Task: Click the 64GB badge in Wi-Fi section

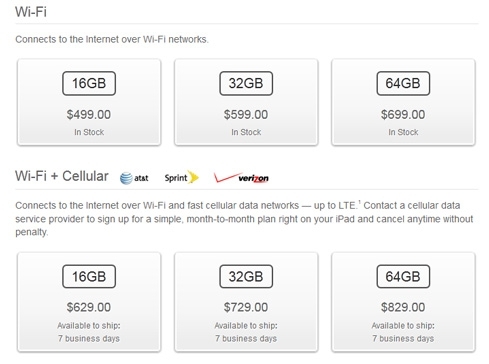Action: (403, 83)
